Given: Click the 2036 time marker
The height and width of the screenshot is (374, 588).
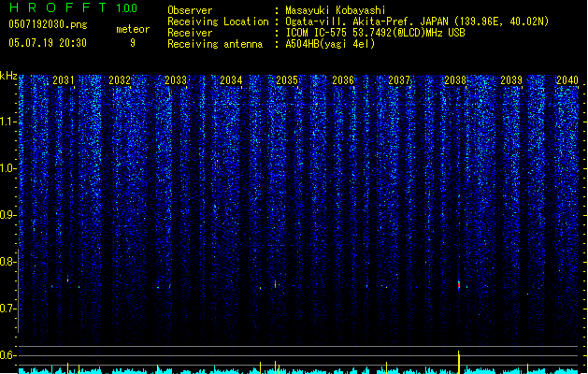Looking at the screenshot, I should pyautogui.click(x=343, y=79).
